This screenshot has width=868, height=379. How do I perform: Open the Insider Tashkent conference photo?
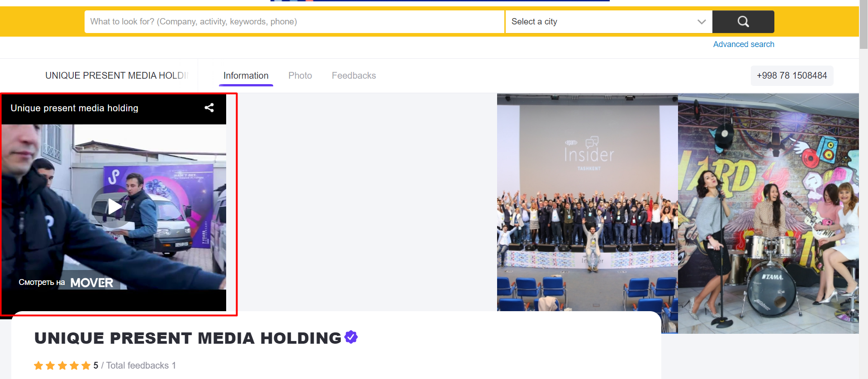point(588,202)
